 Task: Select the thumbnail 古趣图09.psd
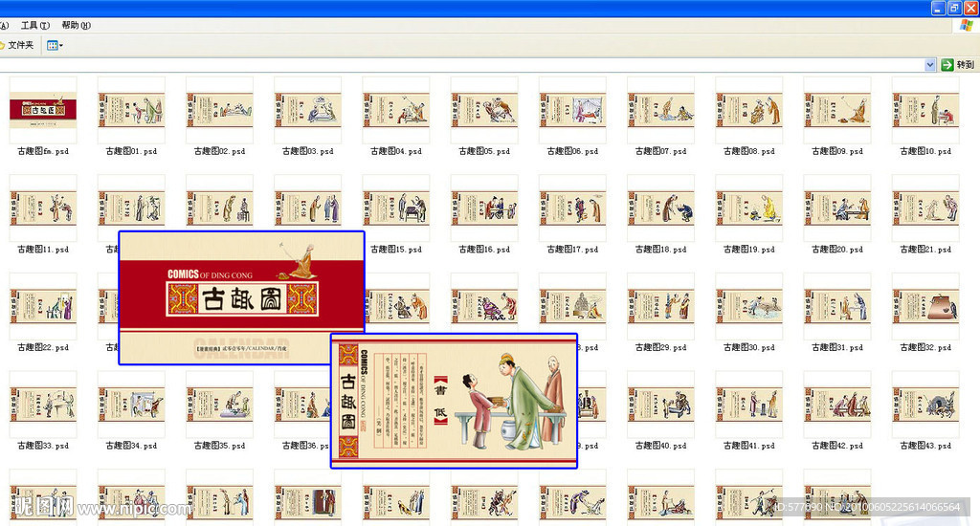[x=837, y=110]
